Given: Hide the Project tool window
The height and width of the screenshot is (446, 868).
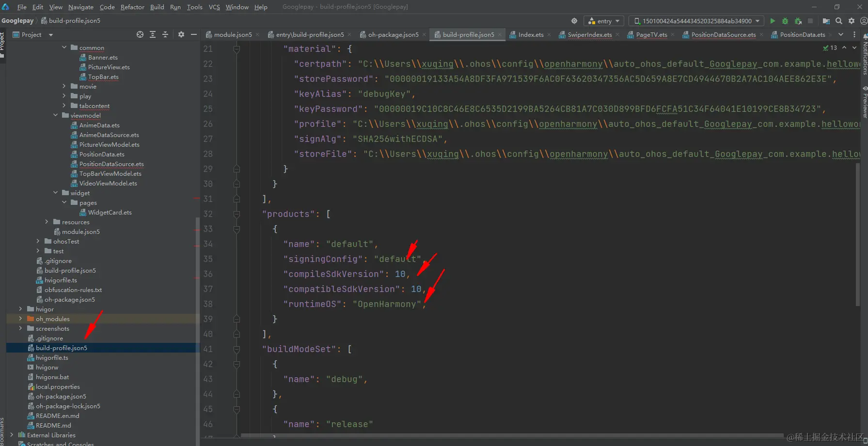Looking at the screenshot, I should (194, 34).
